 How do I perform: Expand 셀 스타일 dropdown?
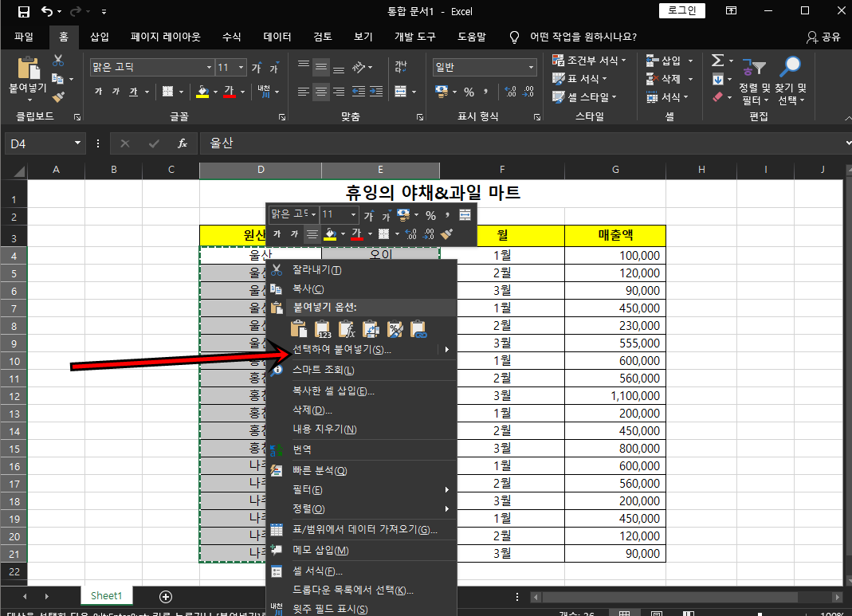[614, 97]
